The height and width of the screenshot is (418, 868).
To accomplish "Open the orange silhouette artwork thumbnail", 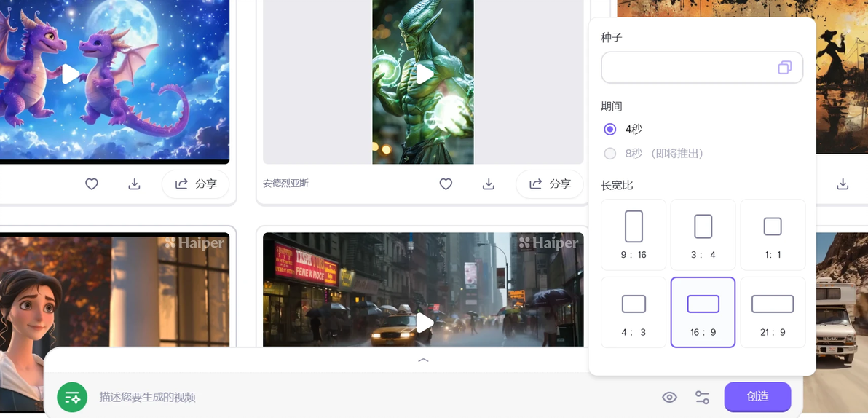I will point(842,77).
